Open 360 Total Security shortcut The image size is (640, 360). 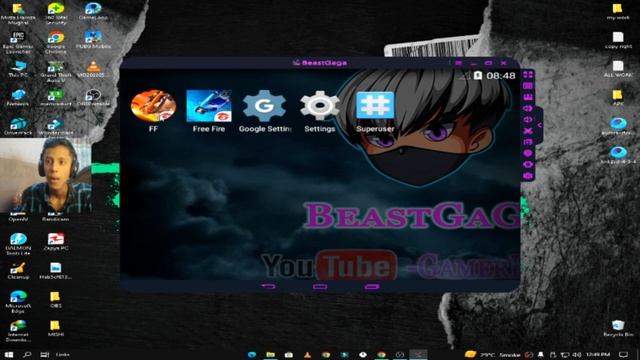[x=56, y=13]
